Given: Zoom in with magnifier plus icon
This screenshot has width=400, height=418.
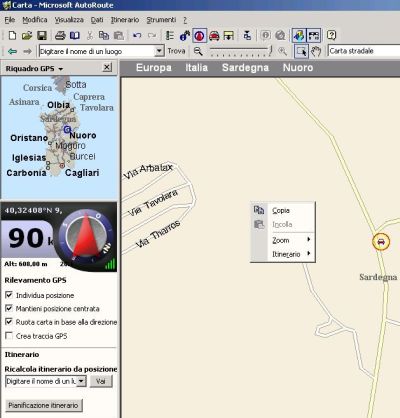Looking at the screenshot, I should coord(282,51).
